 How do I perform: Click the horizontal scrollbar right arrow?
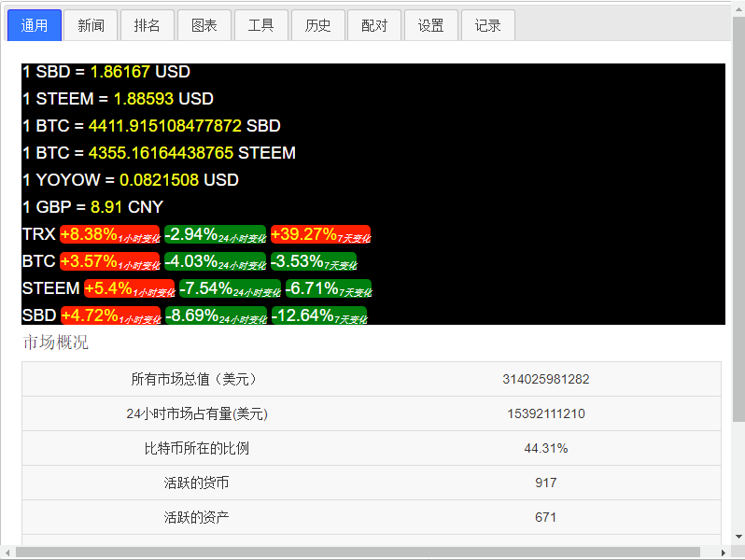pos(723,553)
